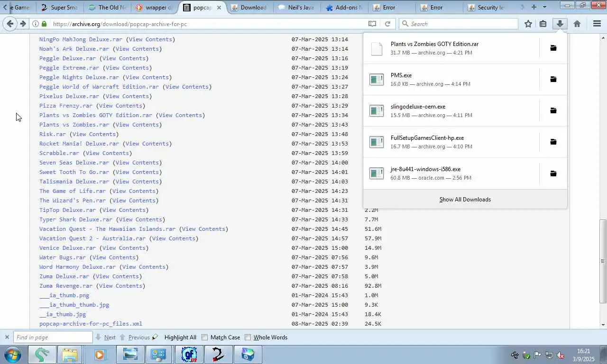The image size is (607, 364).
Task: Click the gf taskbar icon
Action: click(x=189, y=354)
